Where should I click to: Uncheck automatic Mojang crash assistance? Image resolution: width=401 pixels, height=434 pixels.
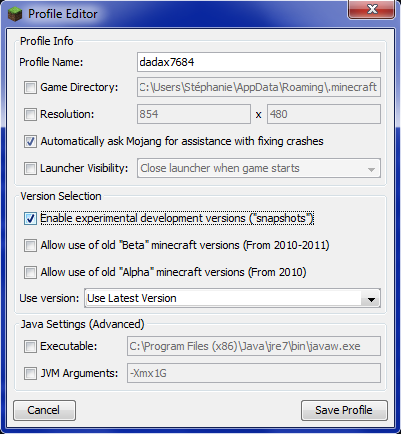pos(30,142)
